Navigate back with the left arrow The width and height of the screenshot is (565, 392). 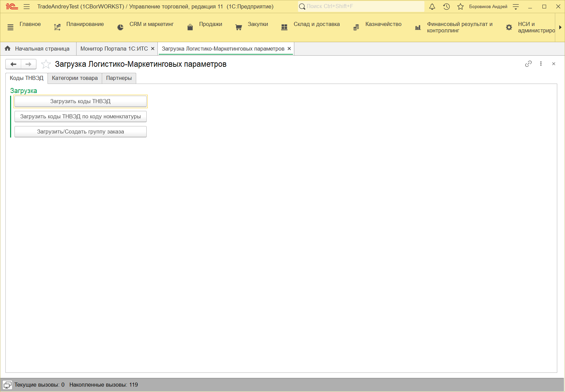(13, 64)
